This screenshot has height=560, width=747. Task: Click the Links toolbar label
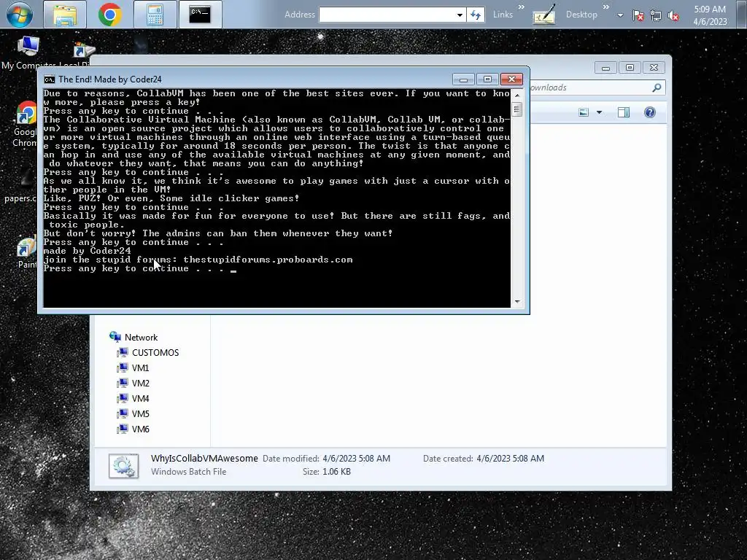coord(503,15)
